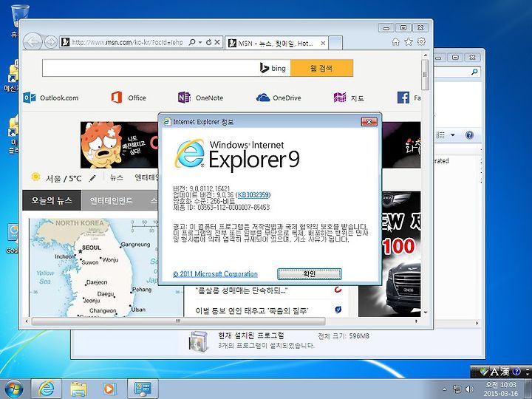Click the network tray icon

(457, 389)
